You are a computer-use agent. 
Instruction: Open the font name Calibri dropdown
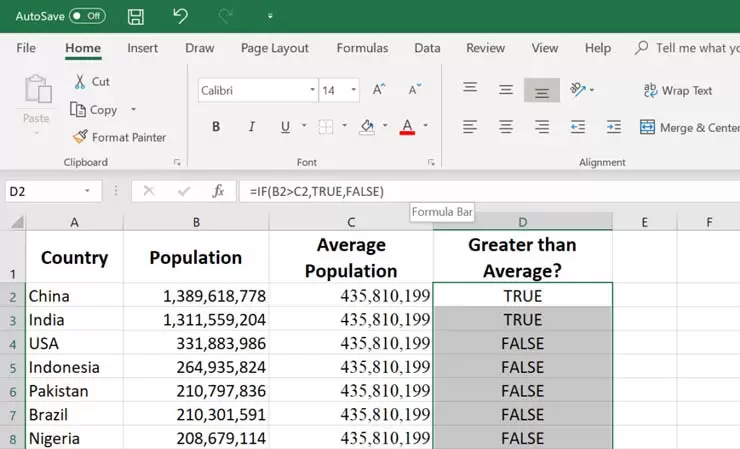coord(312,90)
